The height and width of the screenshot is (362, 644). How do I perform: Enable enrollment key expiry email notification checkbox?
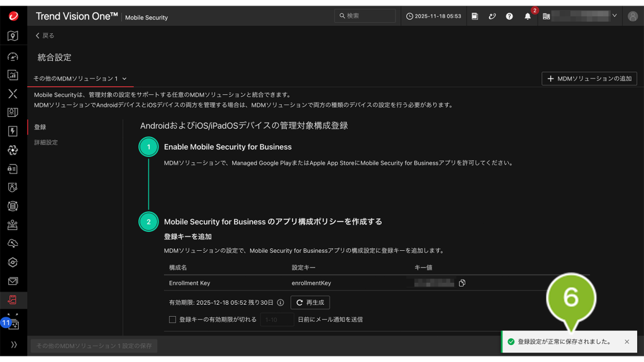(x=172, y=320)
